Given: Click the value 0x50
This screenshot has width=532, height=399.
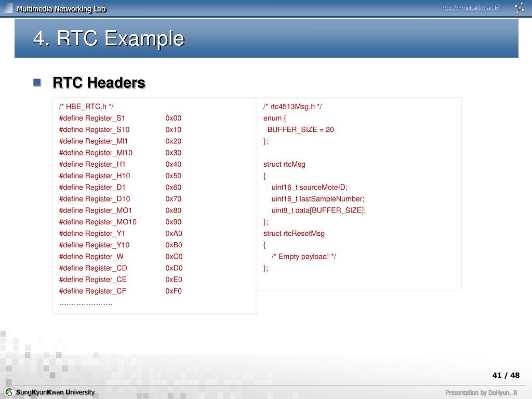Looking at the screenshot, I should coord(174,176).
